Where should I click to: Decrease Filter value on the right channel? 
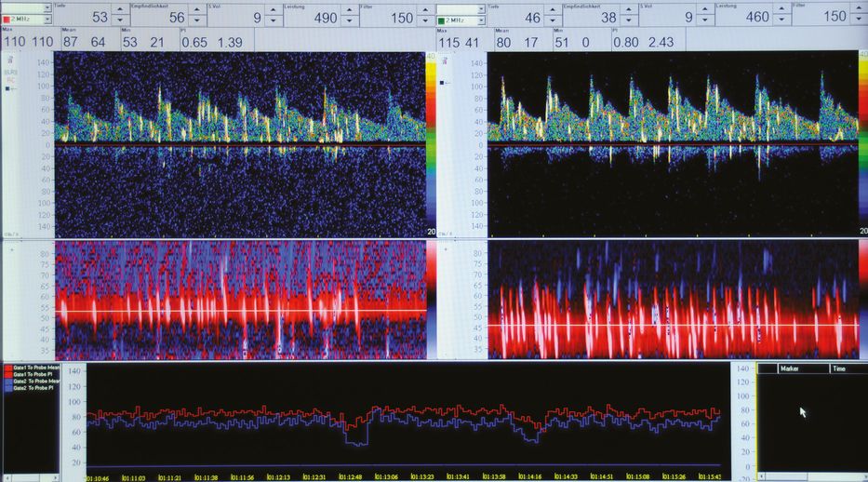tap(860, 20)
